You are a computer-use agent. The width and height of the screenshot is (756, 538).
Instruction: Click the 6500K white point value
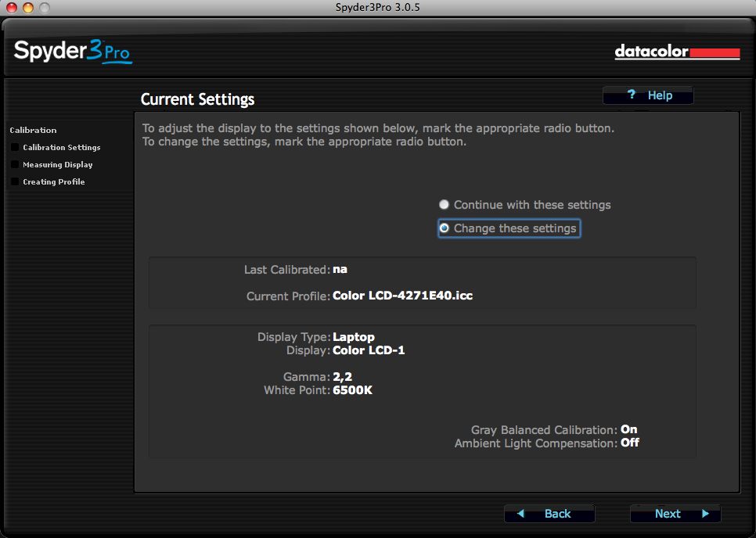[352, 389]
